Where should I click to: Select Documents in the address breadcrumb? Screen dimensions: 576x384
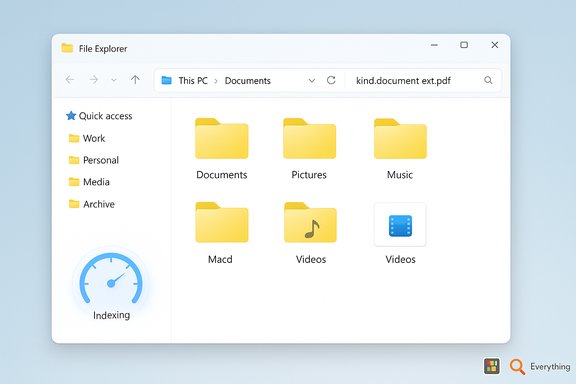coord(248,80)
